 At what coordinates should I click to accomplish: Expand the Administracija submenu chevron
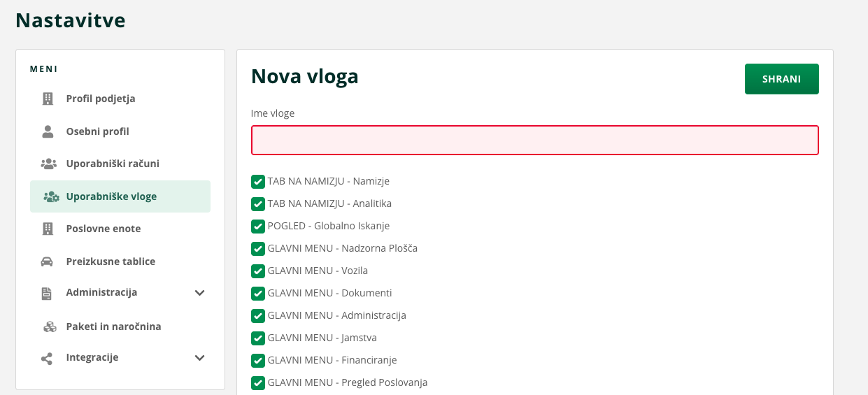click(199, 293)
